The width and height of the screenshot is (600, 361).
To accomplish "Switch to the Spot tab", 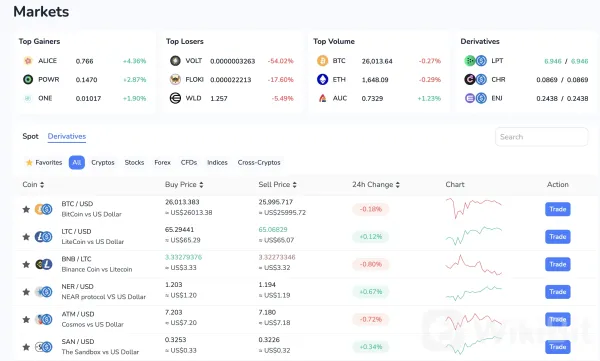I will pos(30,136).
